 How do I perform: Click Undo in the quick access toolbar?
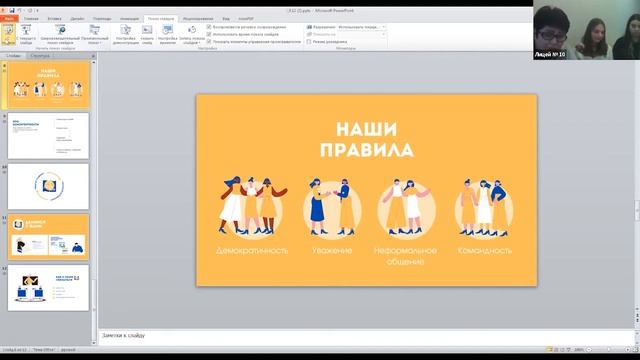[x=19, y=11]
